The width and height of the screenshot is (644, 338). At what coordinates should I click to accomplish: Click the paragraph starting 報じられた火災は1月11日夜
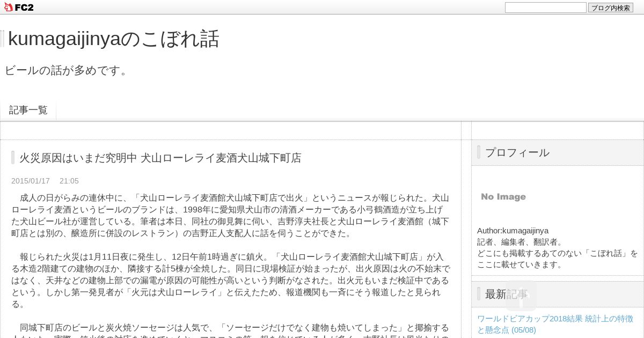(x=230, y=281)
